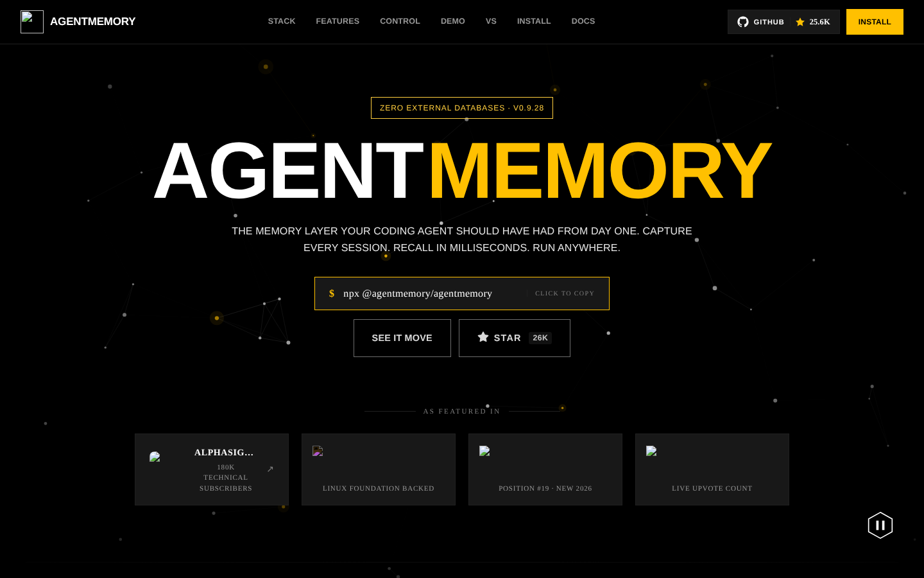Jump to the CONTROL section
The height and width of the screenshot is (578, 924).
(400, 21)
